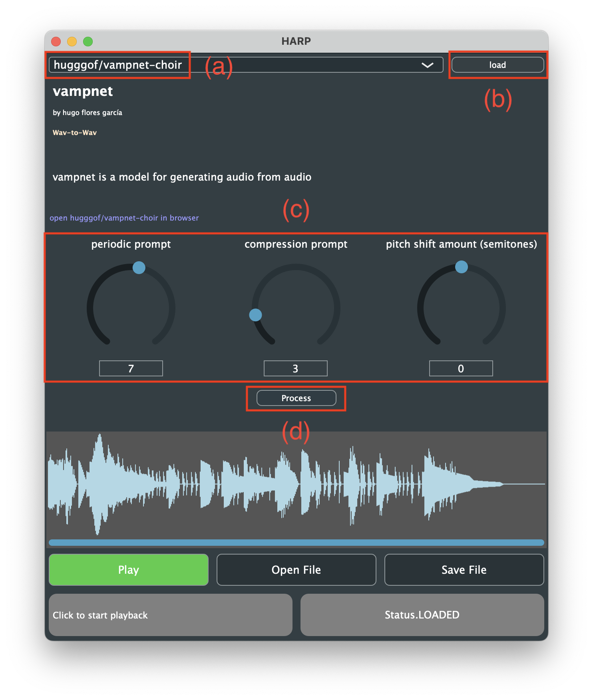The width and height of the screenshot is (593, 700).
Task: Click the Status.LOADED status box
Action: click(x=422, y=615)
